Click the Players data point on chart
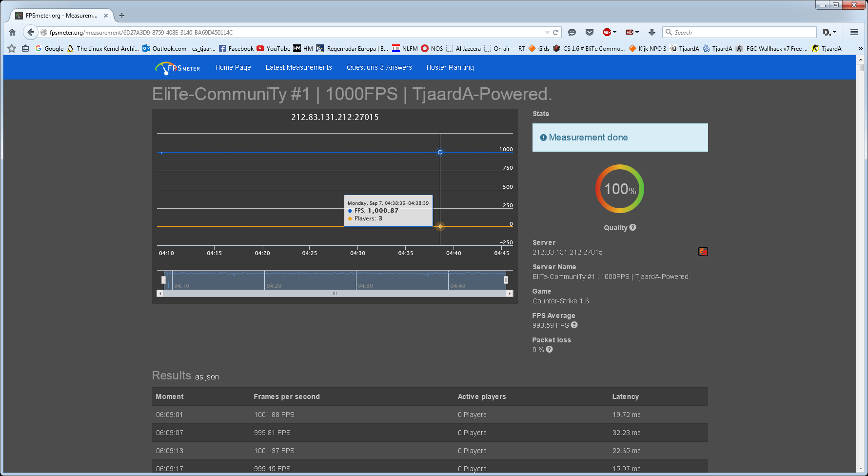The height and width of the screenshot is (476, 868). (440, 226)
